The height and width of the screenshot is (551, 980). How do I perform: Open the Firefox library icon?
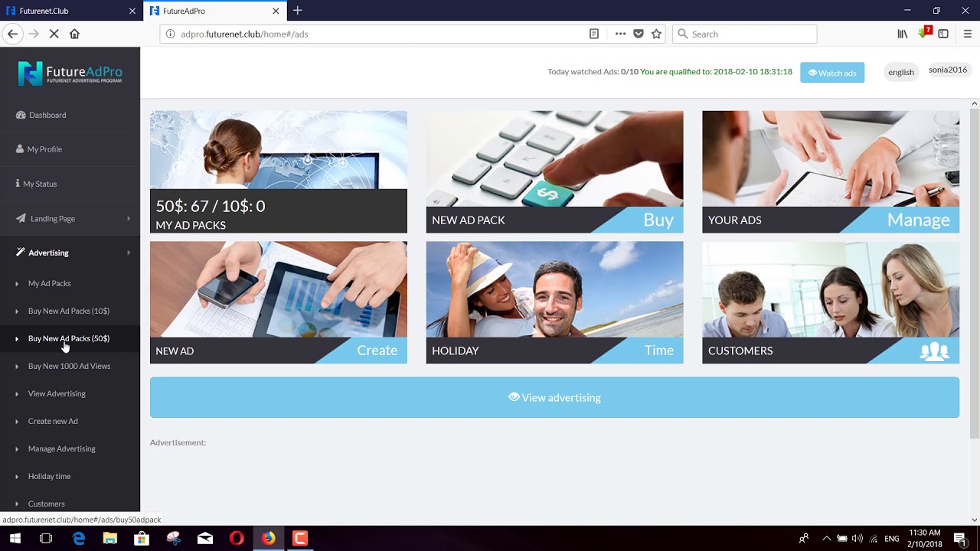(x=903, y=34)
